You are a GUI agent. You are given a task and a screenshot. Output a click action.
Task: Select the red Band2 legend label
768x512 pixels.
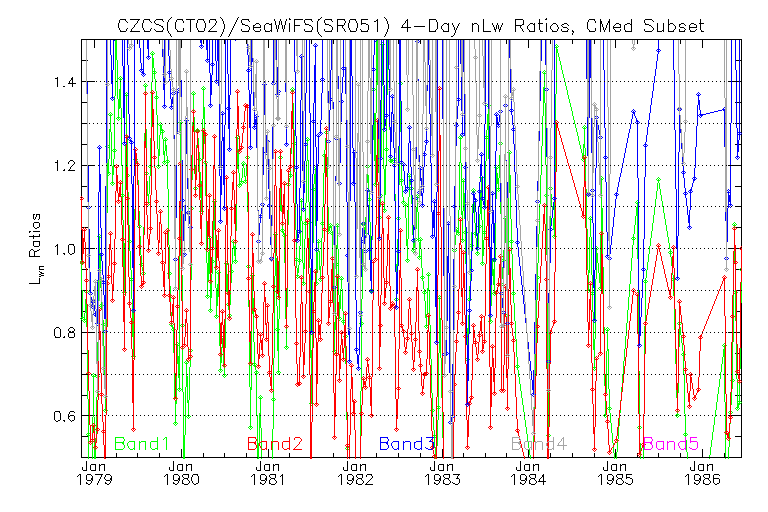point(275,444)
